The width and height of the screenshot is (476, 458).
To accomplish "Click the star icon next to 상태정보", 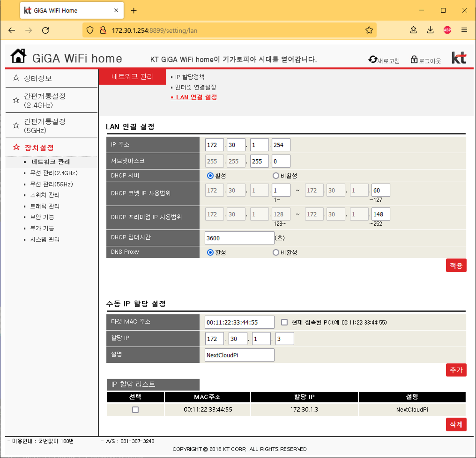I will click(16, 78).
